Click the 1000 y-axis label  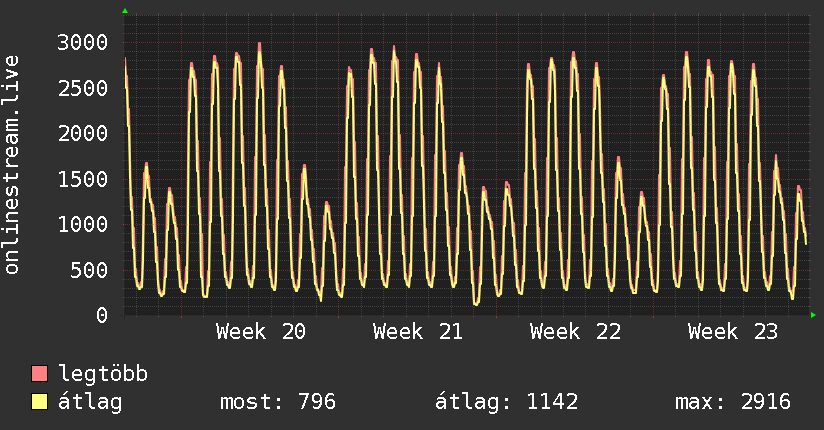tap(83, 224)
